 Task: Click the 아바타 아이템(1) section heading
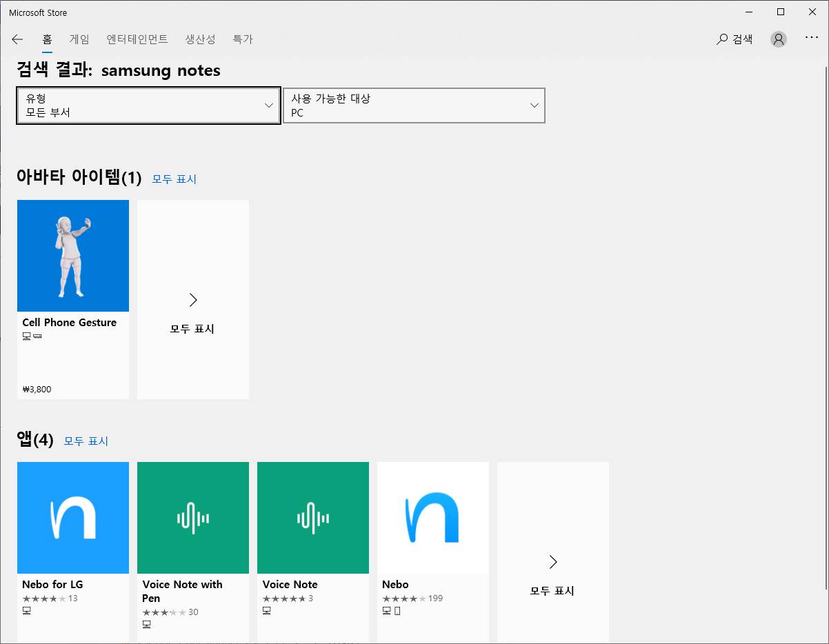79,178
